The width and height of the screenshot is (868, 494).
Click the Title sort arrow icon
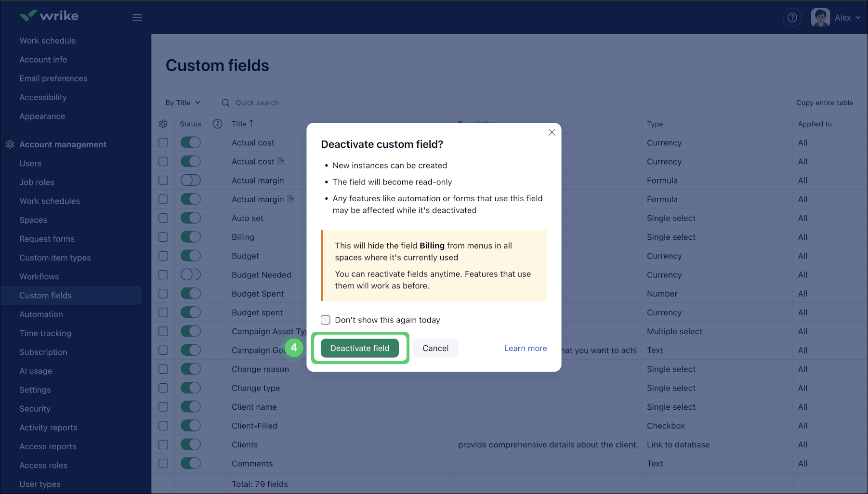[251, 124]
